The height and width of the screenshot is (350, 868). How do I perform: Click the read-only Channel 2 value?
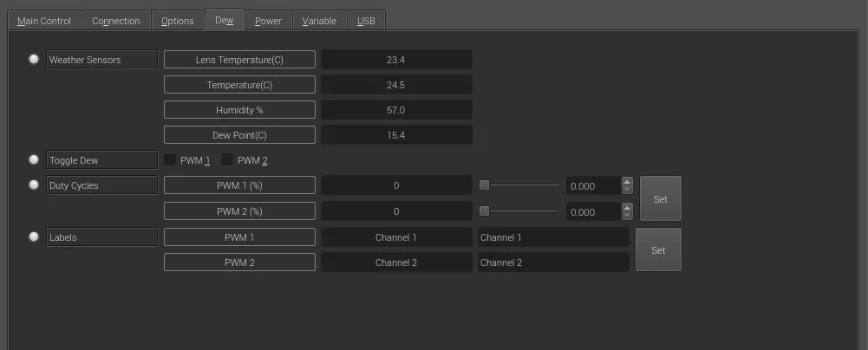coord(396,262)
